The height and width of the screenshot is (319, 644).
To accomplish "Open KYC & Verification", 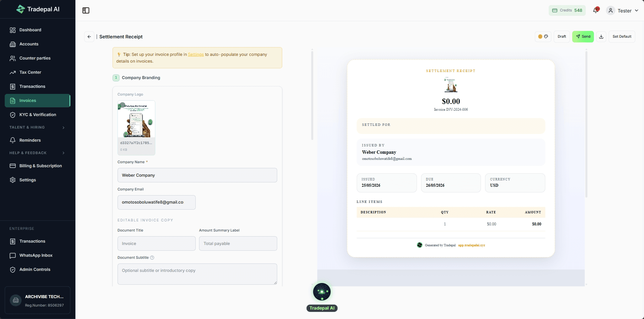I will (x=38, y=115).
